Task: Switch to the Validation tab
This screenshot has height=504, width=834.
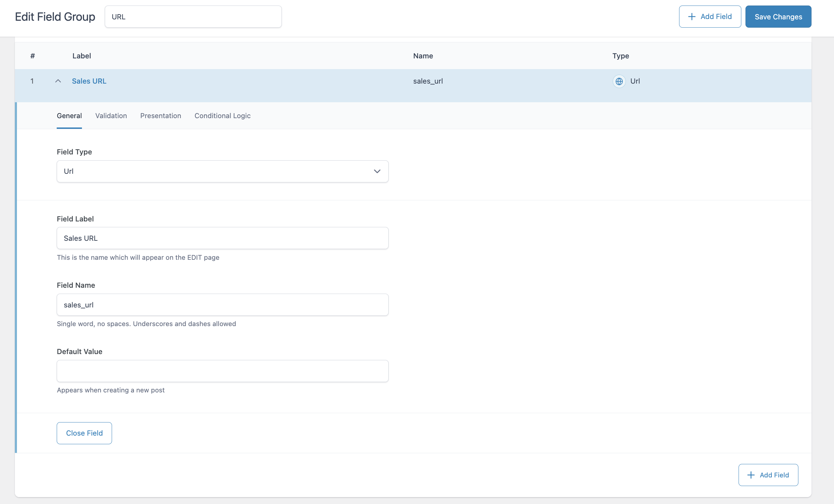Action: click(x=111, y=116)
